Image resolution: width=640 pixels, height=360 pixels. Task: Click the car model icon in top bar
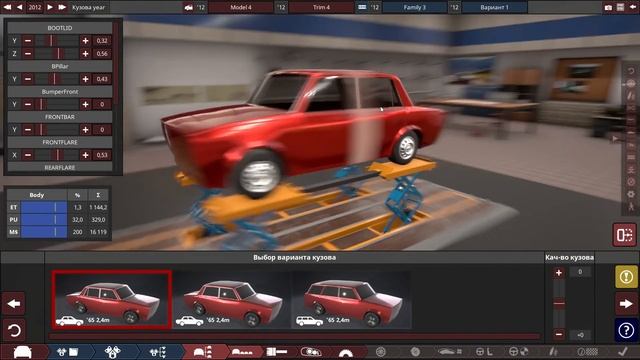click(189, 7)
